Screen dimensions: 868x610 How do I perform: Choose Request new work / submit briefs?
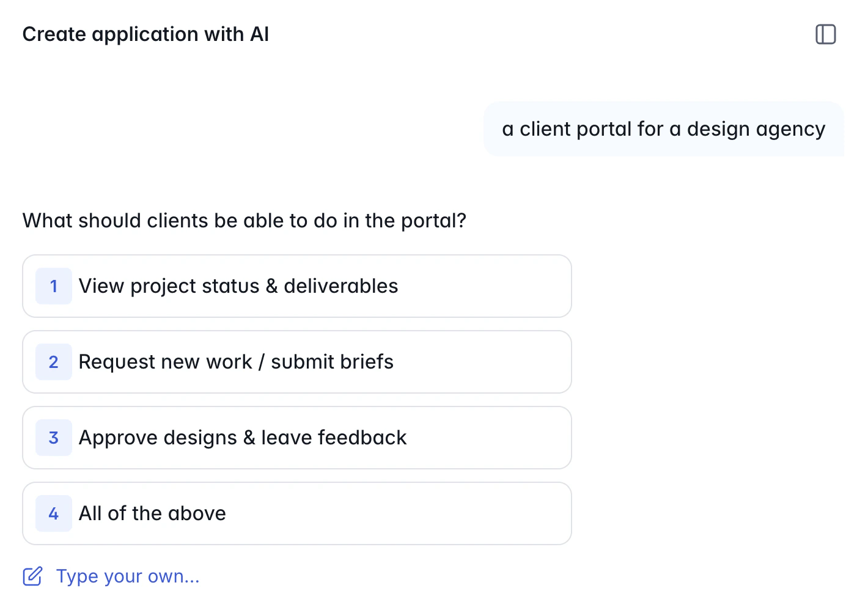coord(236,362)
